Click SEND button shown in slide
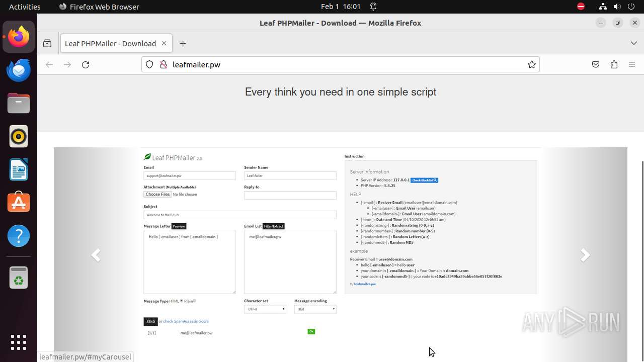The image size is (644, 362). tap(150, 322)
